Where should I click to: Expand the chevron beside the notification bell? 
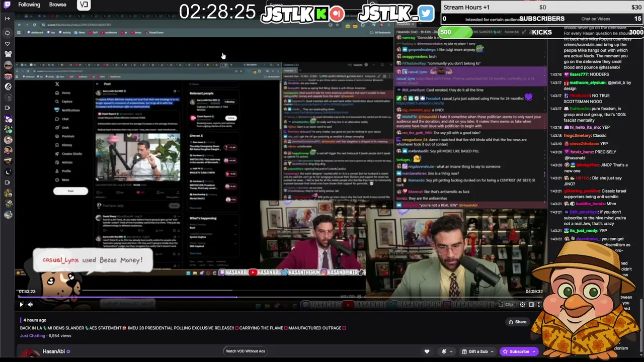click(x=450, y=351)
